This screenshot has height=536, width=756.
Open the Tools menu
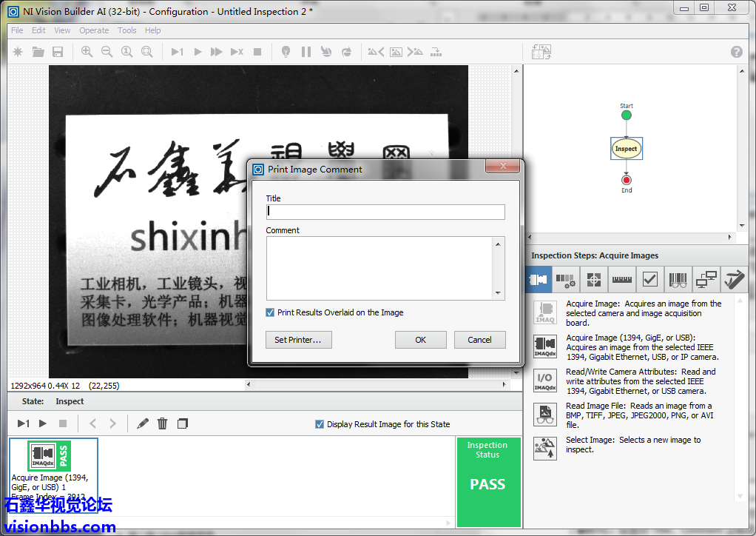(x=127, y=30)
